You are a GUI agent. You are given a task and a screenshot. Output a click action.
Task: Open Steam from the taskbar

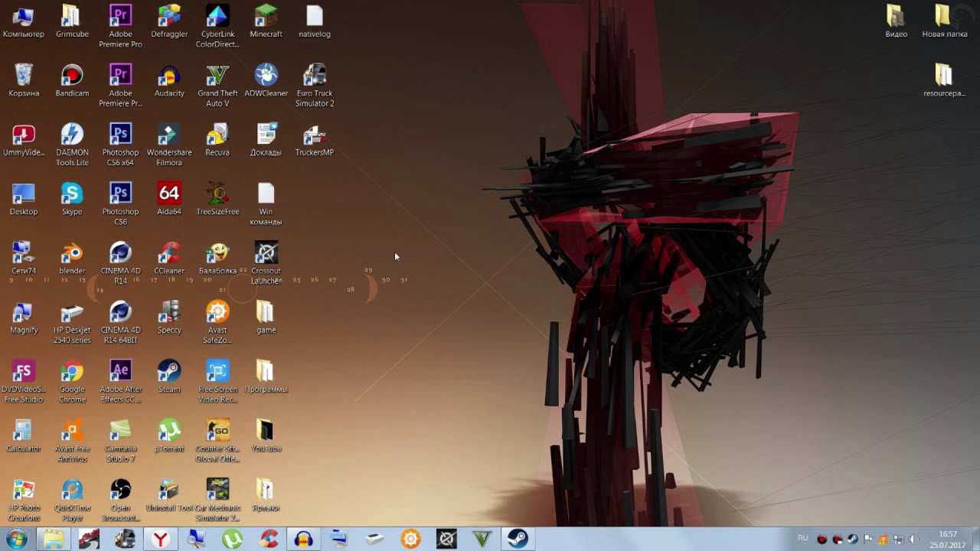click(x=518, y=540)
